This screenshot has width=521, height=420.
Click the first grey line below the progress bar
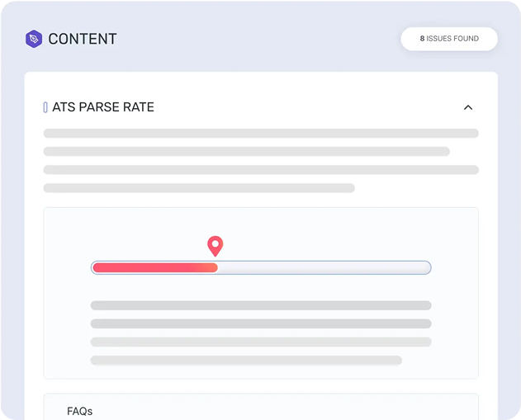[261, 305]
